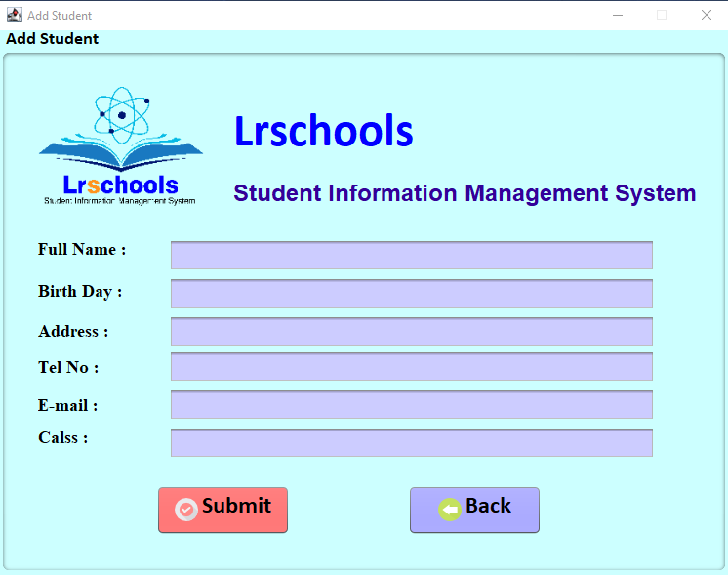Click the "E-mail :" label
Image resolution: width=728 pixels, height=575 pixels.
point(67,405)
